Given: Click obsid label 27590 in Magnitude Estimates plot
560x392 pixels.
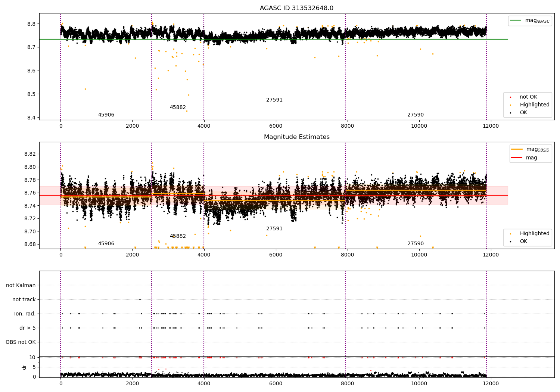Looking at the screenshot, I should (416, 244).
